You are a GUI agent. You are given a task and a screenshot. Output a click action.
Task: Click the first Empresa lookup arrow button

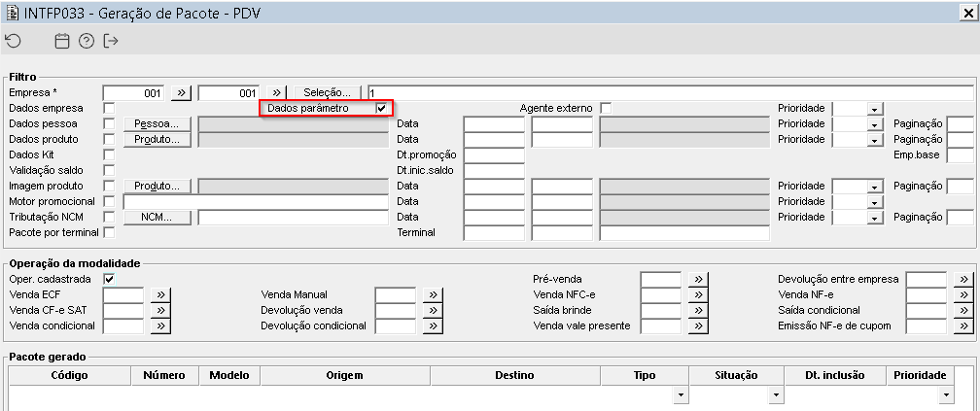pyautogui.click(x=181, y=92)
